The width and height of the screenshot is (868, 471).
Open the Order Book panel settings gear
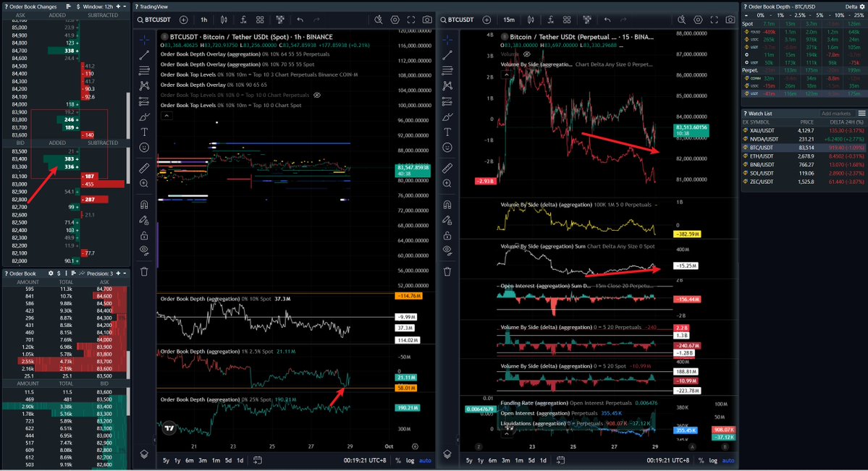(51, 273)
